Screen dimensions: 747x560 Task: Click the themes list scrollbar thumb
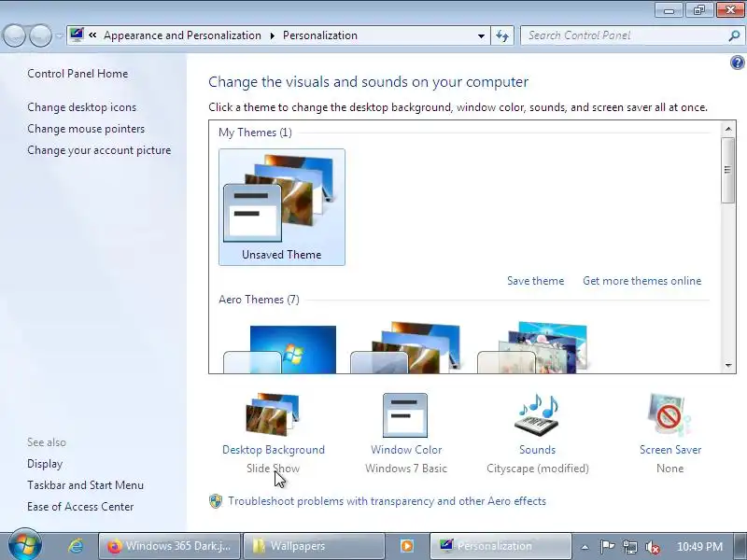tap(727, 170)
